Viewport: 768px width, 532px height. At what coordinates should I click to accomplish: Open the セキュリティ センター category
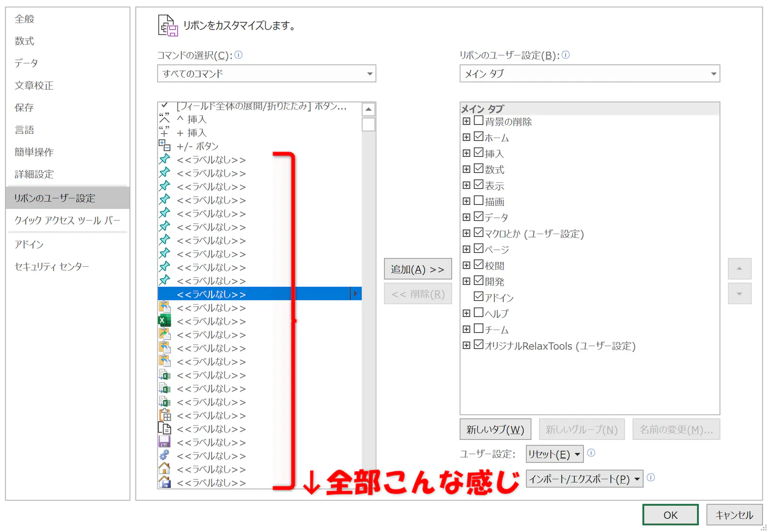click(x=68, y=266)
